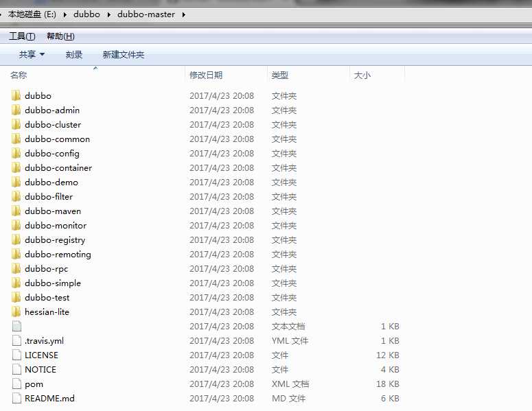532x411 pixels.
Task: Select the dubbo-remoting folder icon
Action: click(16, 255)
